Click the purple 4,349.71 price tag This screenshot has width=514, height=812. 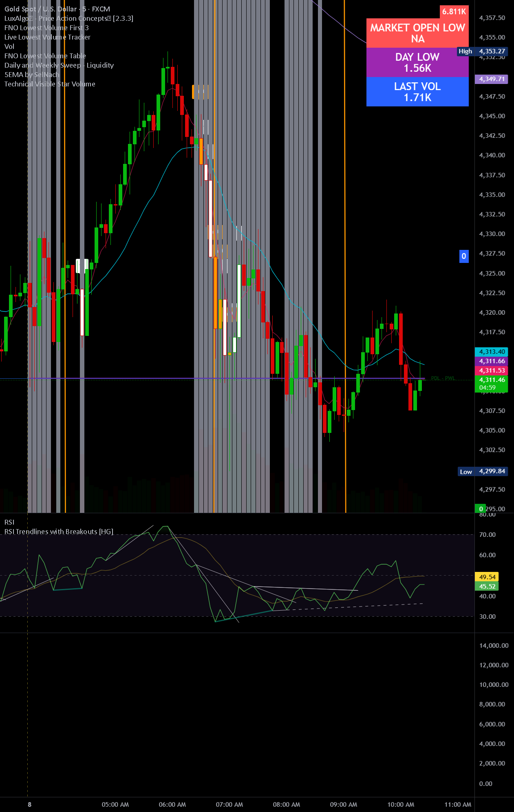[492, 79]
